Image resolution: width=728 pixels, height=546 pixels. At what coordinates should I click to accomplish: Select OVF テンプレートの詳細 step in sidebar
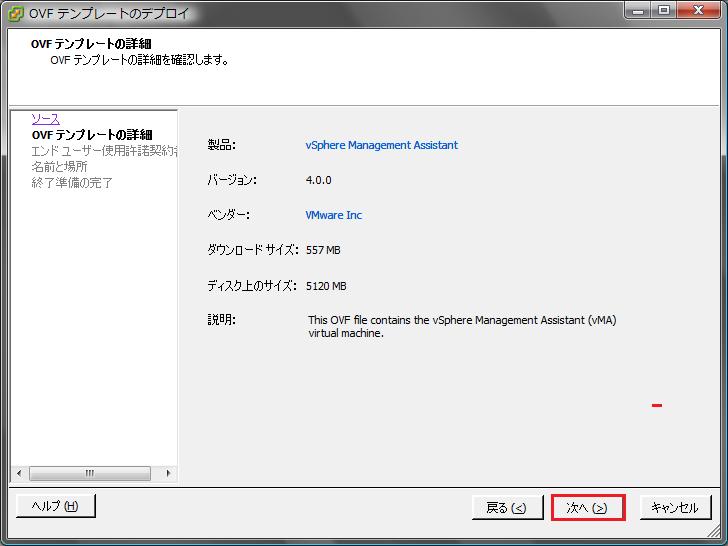pyautogui.click(x=92, y=135)
